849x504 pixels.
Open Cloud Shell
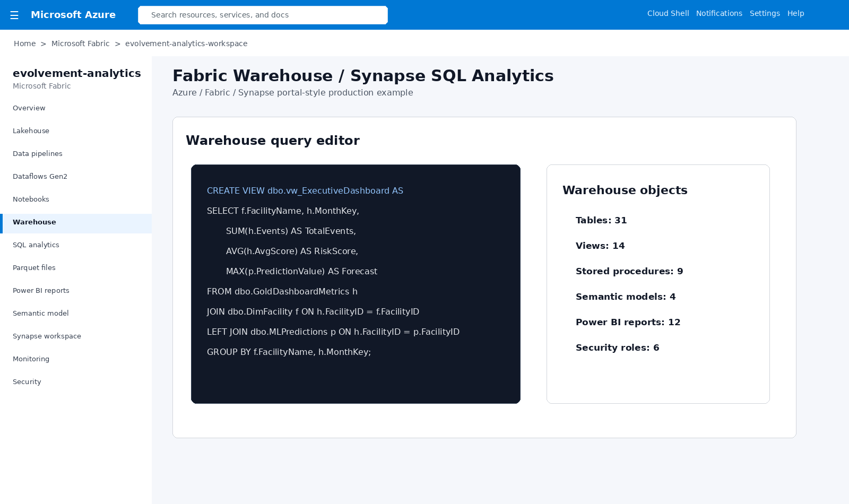668,13
